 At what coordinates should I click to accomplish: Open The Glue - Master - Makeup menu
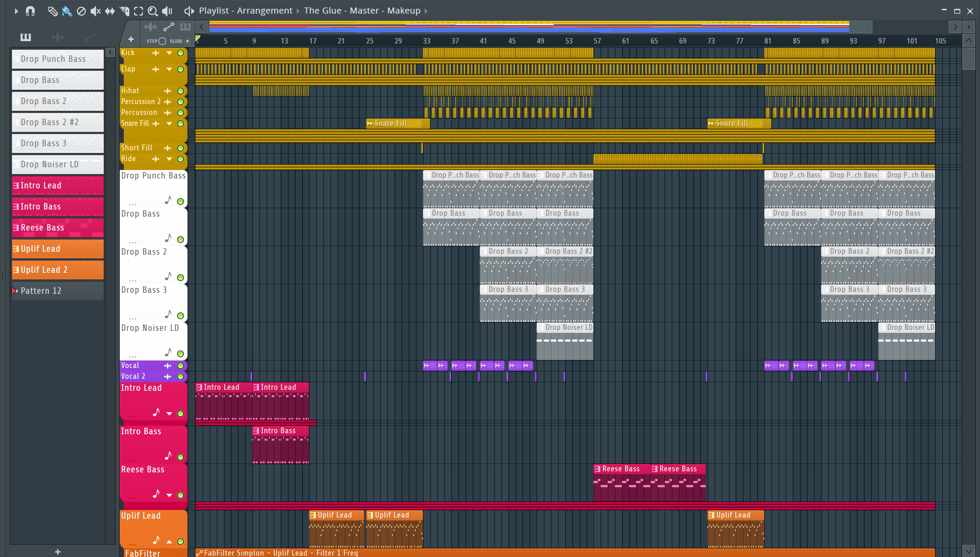click(x=362, y=11)
